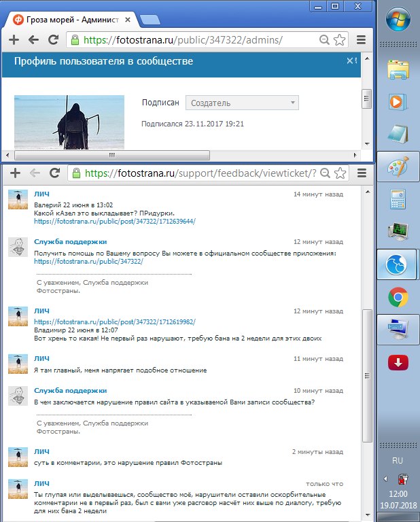Follow the link ending in 1712619982
This screenshot has height=522, width=420.
(114, 321)
